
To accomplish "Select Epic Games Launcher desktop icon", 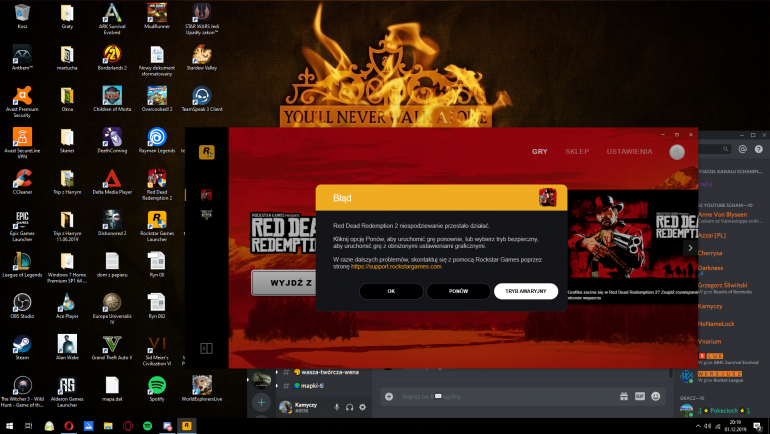I will pyautogui.click(x=22, y=226).
